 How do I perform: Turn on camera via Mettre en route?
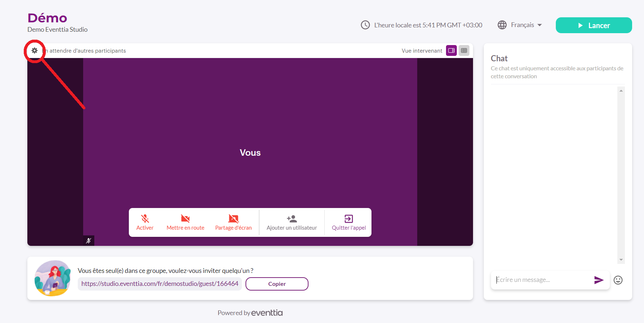[x=185, y=222]
